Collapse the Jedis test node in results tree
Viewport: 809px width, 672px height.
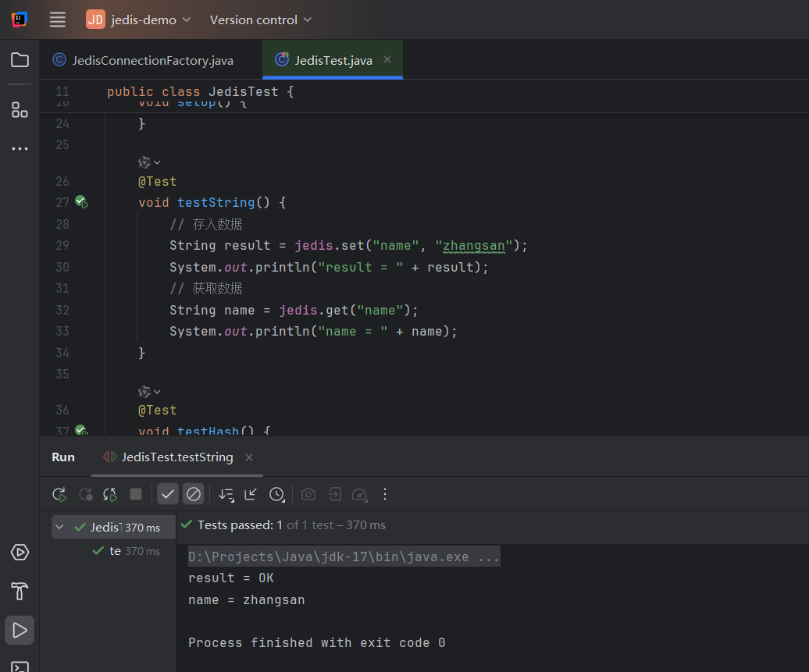[x=60, y=526]
